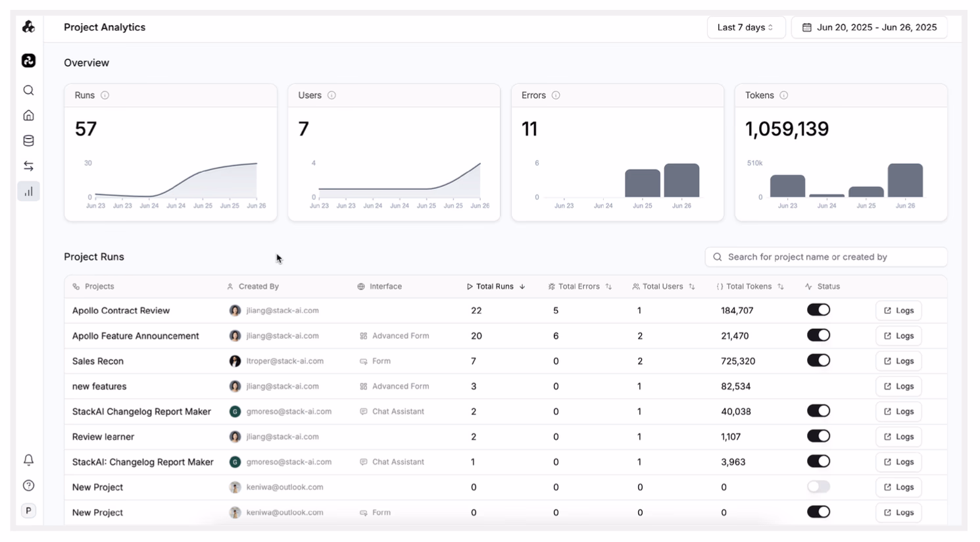The width and height of the screenshot is (980, 542).
Task: Open the Last 7 days dropdown
Action: click(745, 28)
